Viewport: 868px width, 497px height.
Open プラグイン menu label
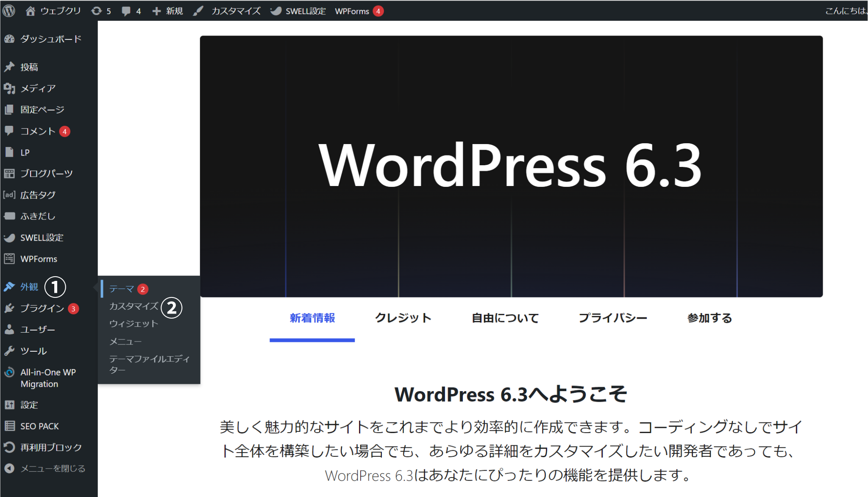(42, 308)
